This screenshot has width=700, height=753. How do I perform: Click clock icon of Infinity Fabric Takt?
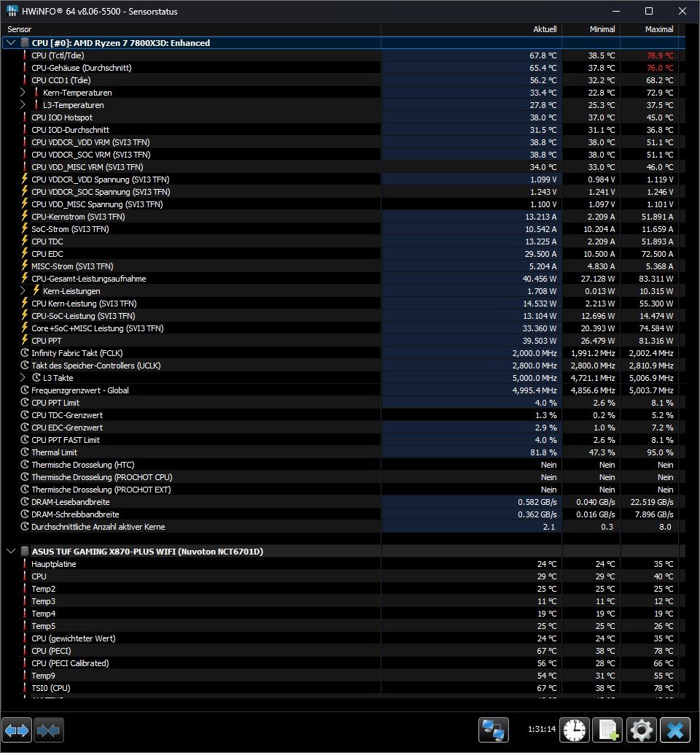point(25,353)
